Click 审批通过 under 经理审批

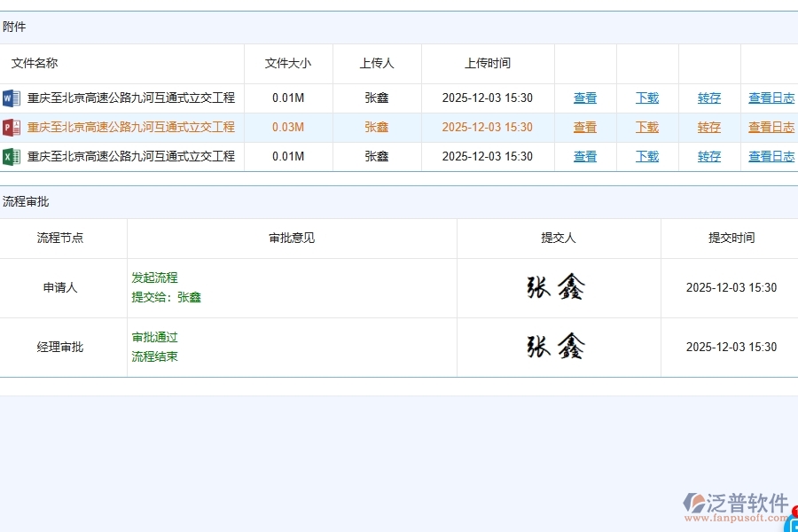click(x=154, y=337)
